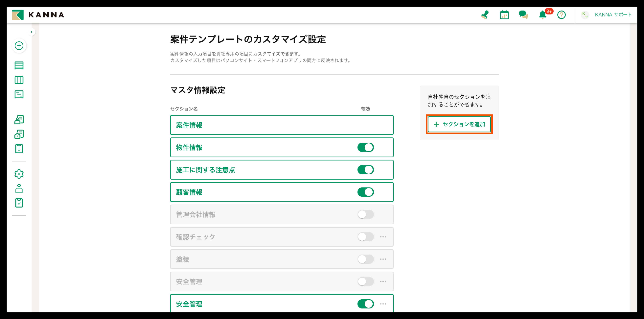Expand the left sidebar with chevron

[x=32, y=32]
